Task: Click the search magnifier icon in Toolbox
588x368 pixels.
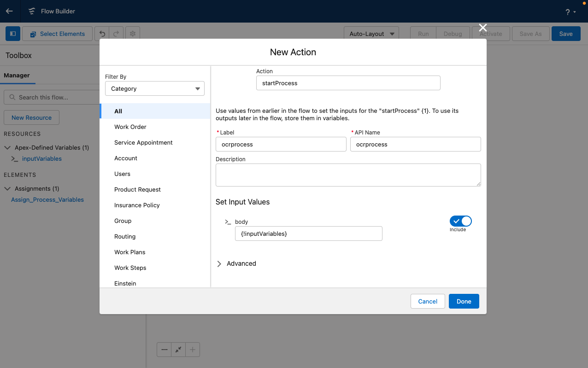Action: (12, 97)
